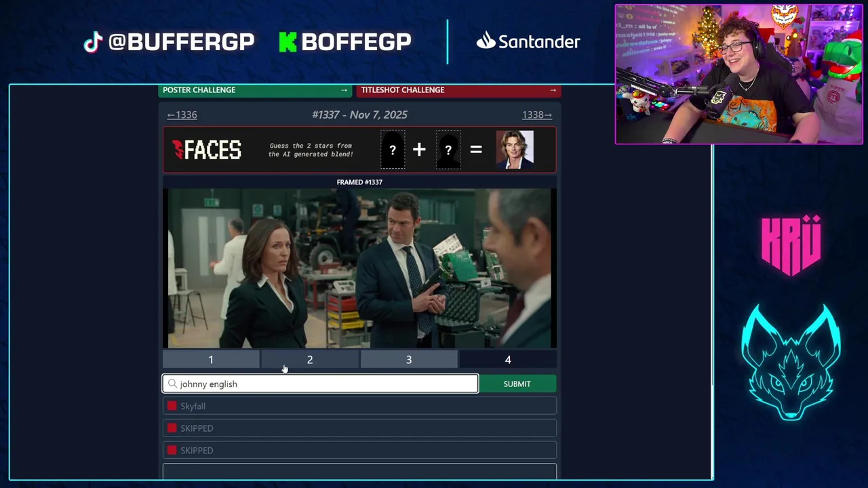Image resolution: width=868 pixels, height=488 pixels.
Task: Go to next puzzle 1338
Action: [537, 115]
